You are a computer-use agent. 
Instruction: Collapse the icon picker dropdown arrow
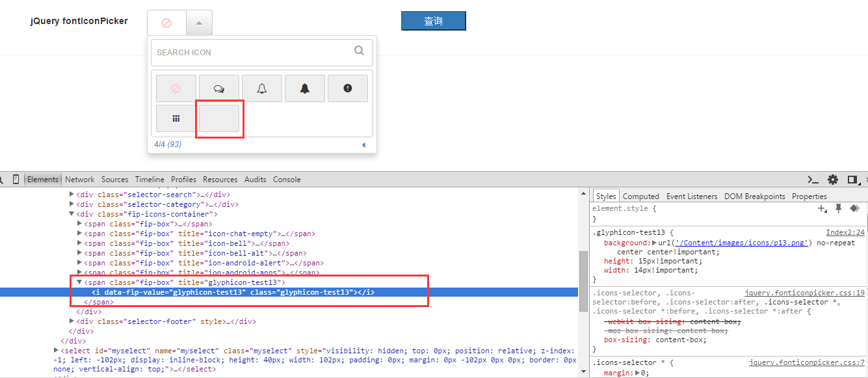[x=199, y=23]
